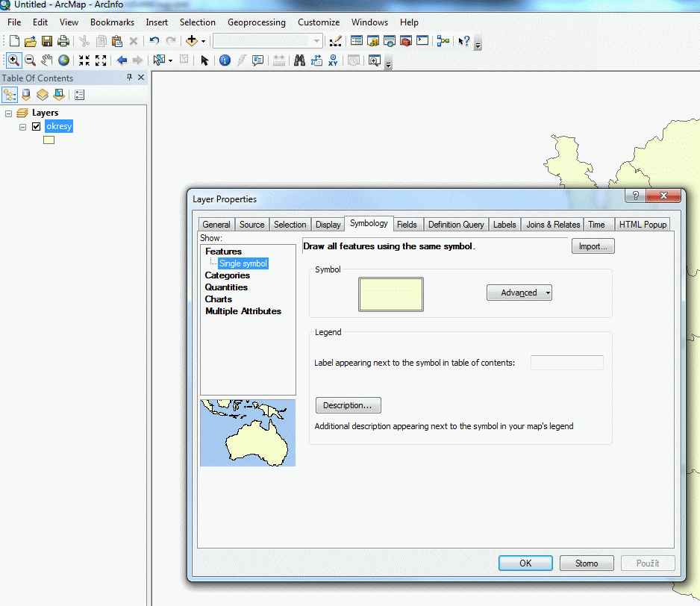The height and width of the screenshot is (606, 700).
Task: Open Add Data dropdown arrow
Action: point(203,41)
